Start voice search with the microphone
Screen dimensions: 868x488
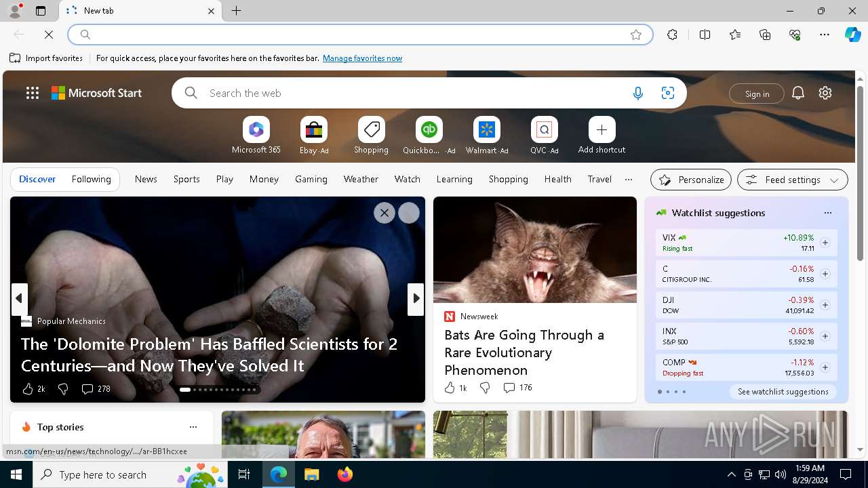coord(637,93)
